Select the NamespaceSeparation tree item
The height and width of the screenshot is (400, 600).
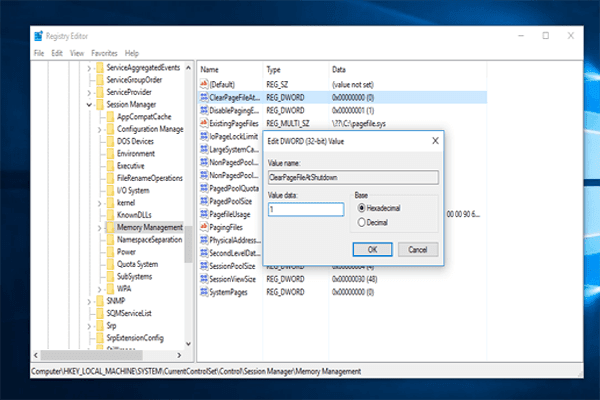pos(149,240)
